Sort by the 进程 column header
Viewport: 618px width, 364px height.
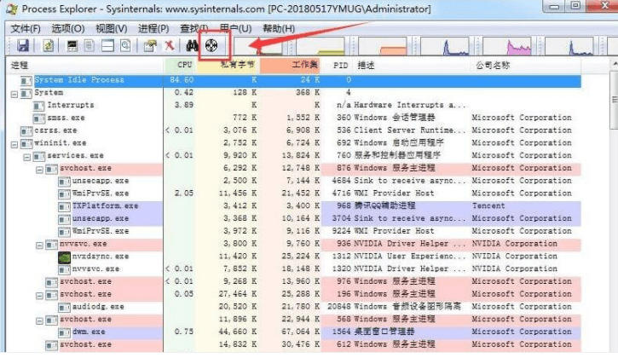click(x=84, y=66)
